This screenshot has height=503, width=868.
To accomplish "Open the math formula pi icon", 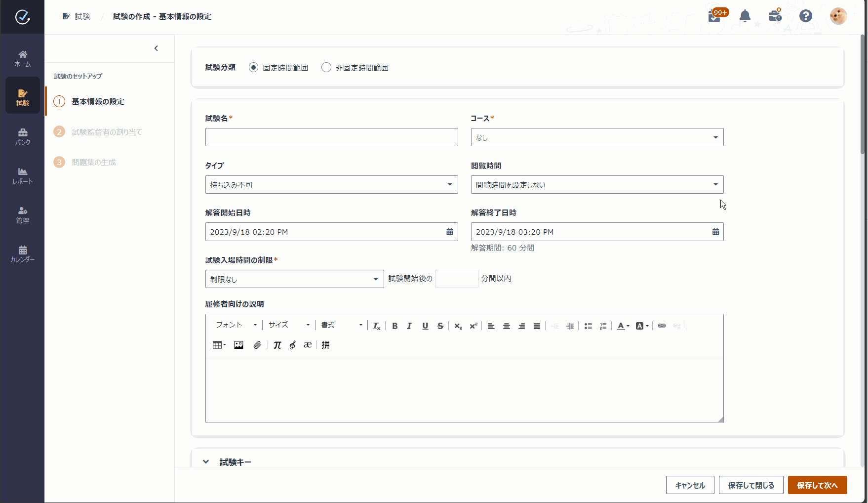I will point(277,345).
